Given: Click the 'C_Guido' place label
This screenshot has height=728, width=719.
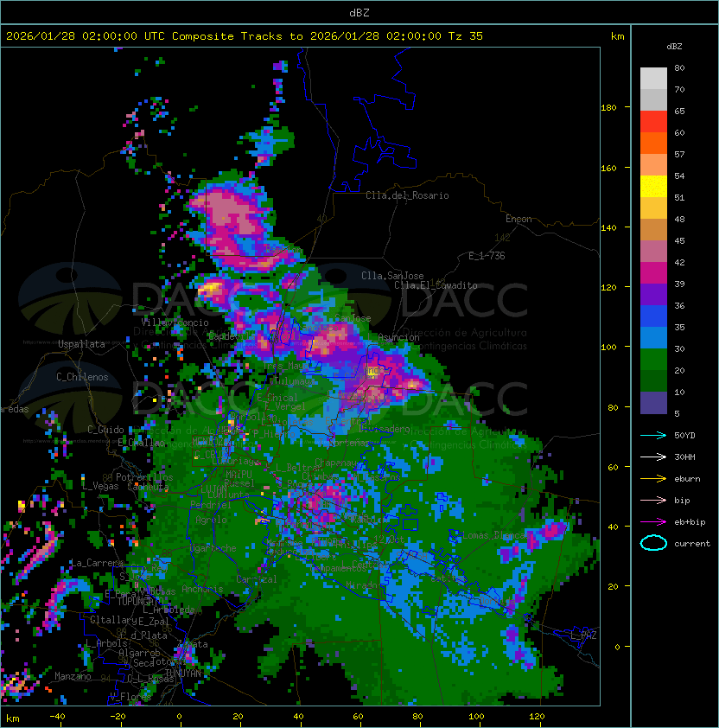Looking at the screenshot, I should (x=105, y=430).
